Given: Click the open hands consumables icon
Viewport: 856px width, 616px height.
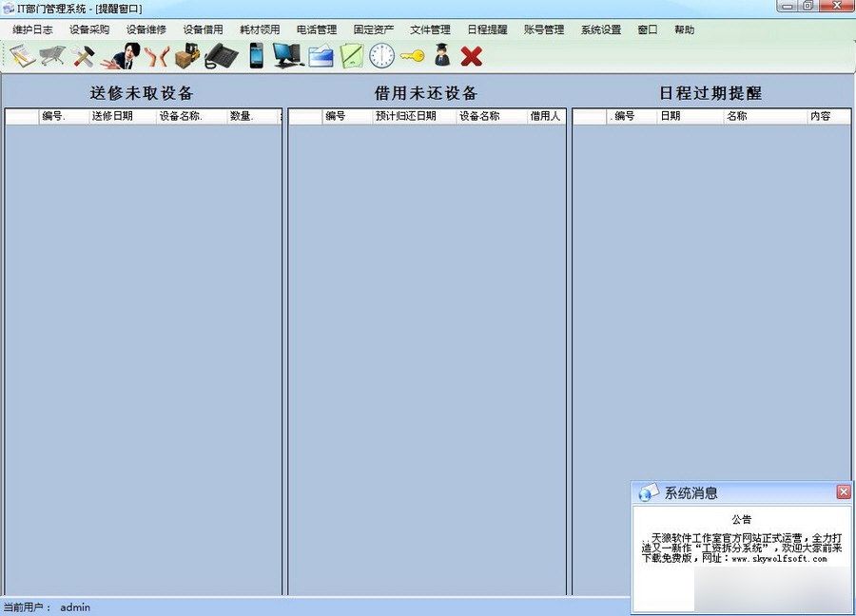Looking at the screenshot, I should (x=157, y=55).
